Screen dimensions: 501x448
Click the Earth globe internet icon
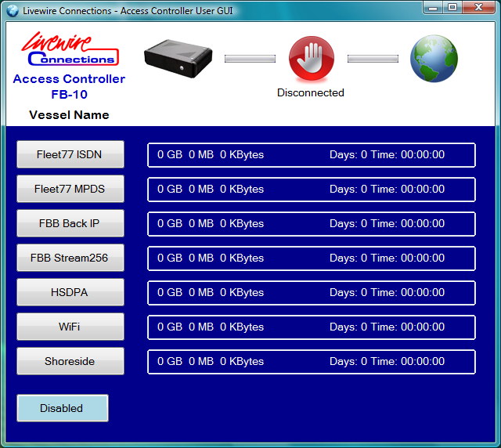pyautogui.click(x=434, y=58)
